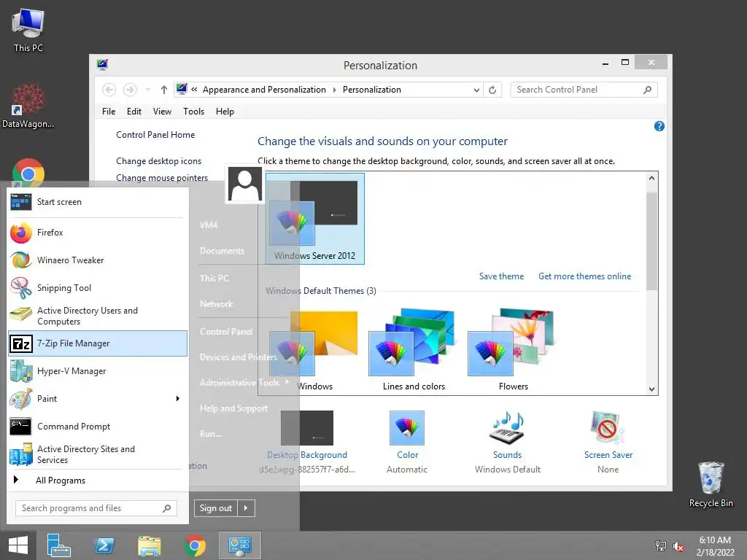Click the Sign out button
Screen dimensions: 747x560
[x=216, y=508]
